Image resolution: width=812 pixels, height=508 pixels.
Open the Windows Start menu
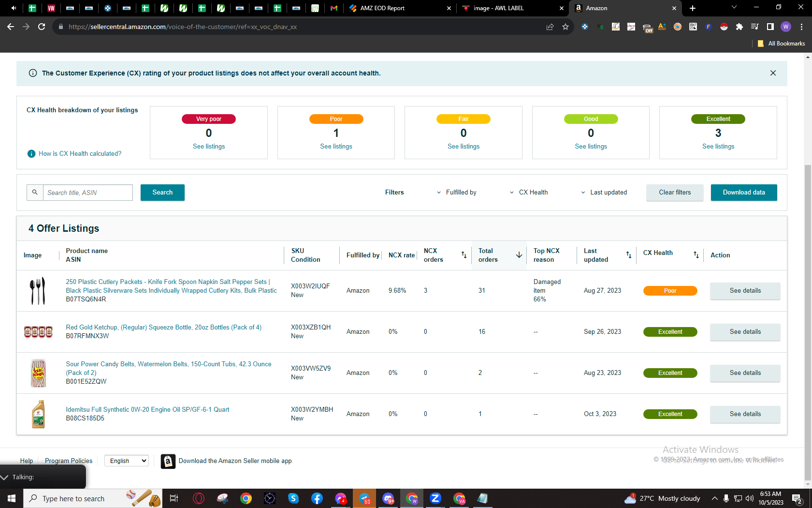(x=12, y=498)
